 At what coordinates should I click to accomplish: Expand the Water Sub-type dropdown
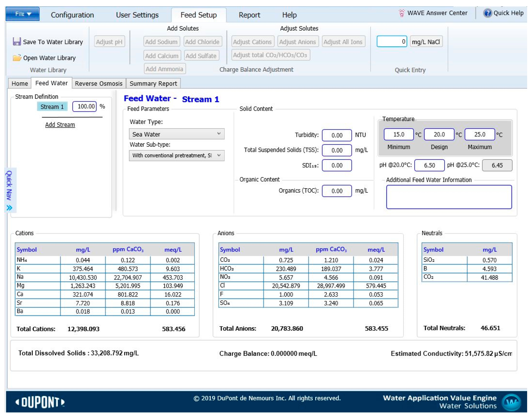(x=176, y=155)
